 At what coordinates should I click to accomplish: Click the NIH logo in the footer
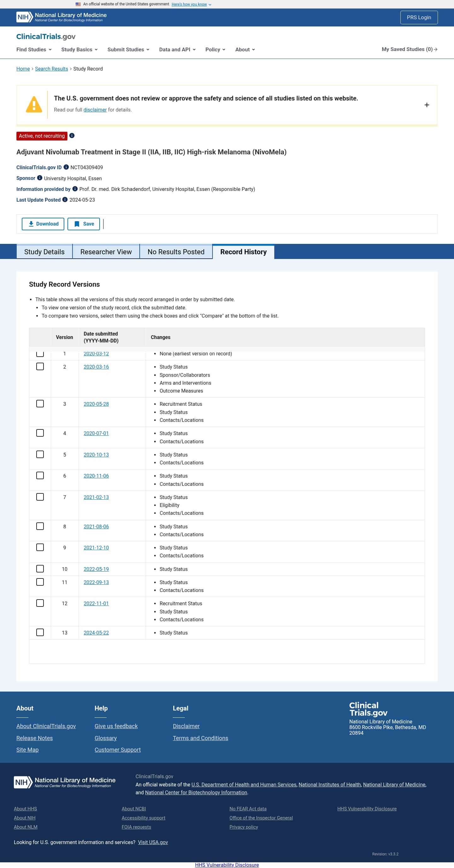(64, 782)
